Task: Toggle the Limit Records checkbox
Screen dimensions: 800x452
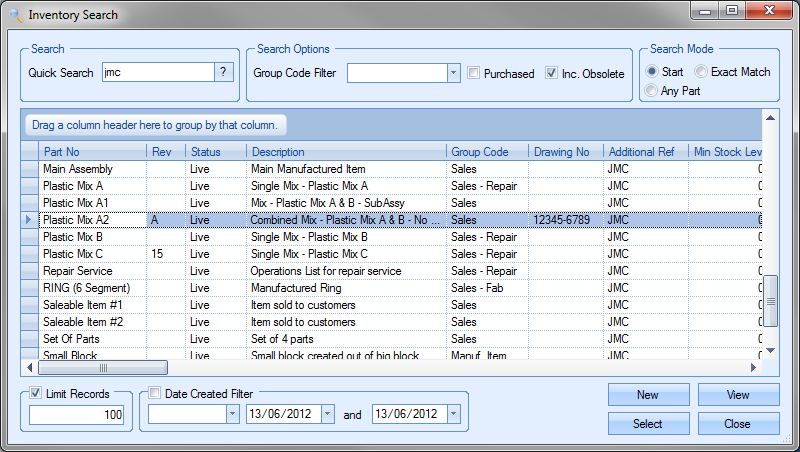Action: pyautogui.click(x=37, y=394)
